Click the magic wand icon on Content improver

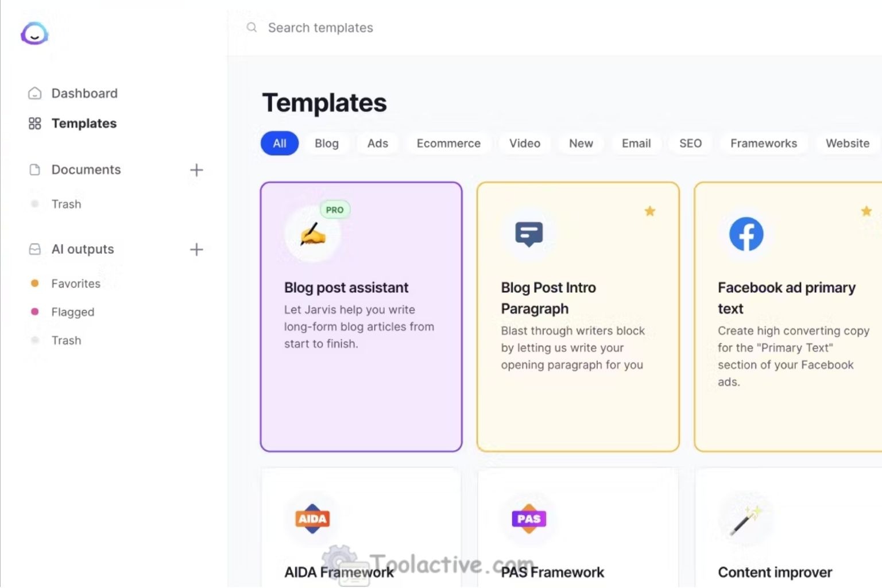point(745,519)
